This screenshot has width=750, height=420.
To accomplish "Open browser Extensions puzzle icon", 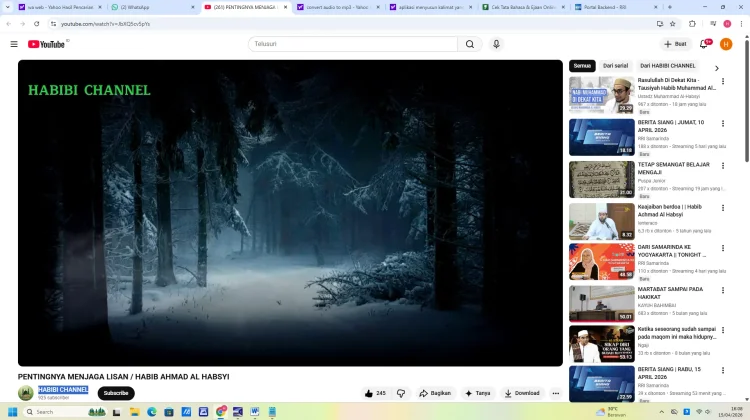I will click(x=692, y=23).
